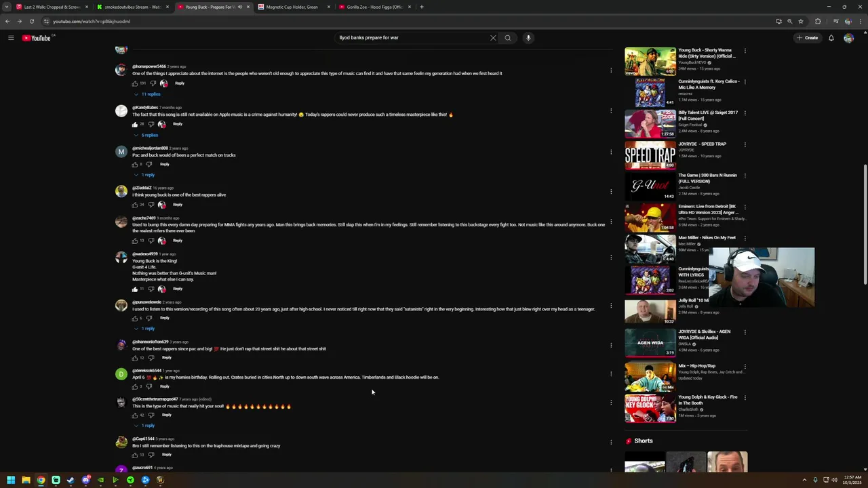868x488 pixels.
Task: Open a new browser tab
Action: pos(422,7)
